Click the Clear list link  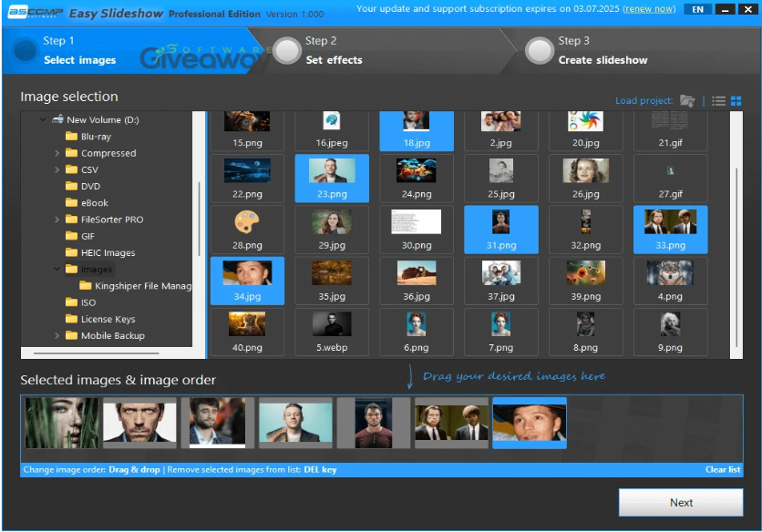point(723,469)
